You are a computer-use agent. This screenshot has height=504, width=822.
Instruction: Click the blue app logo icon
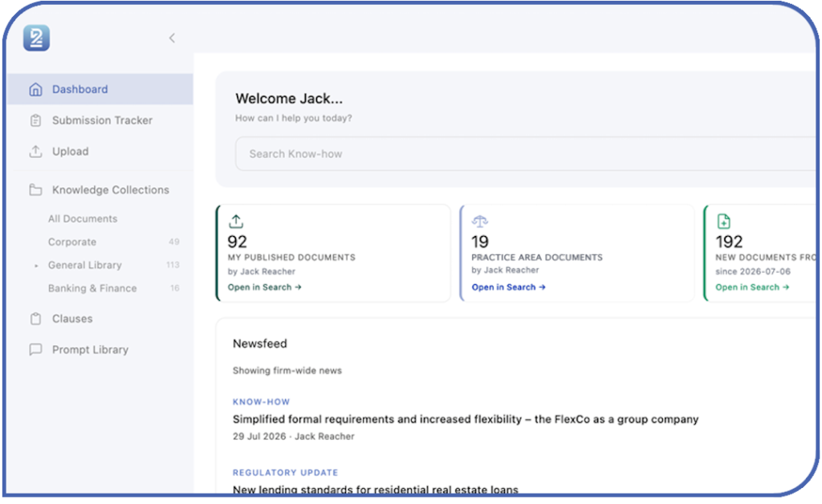(36, 38)
